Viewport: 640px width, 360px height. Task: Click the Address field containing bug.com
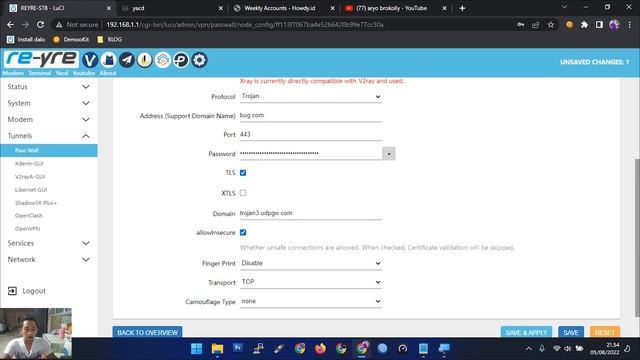311,116
